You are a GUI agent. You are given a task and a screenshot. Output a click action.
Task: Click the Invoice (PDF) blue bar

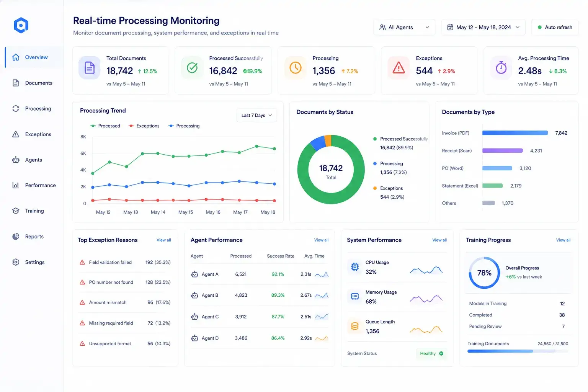(x=515, y=133)
